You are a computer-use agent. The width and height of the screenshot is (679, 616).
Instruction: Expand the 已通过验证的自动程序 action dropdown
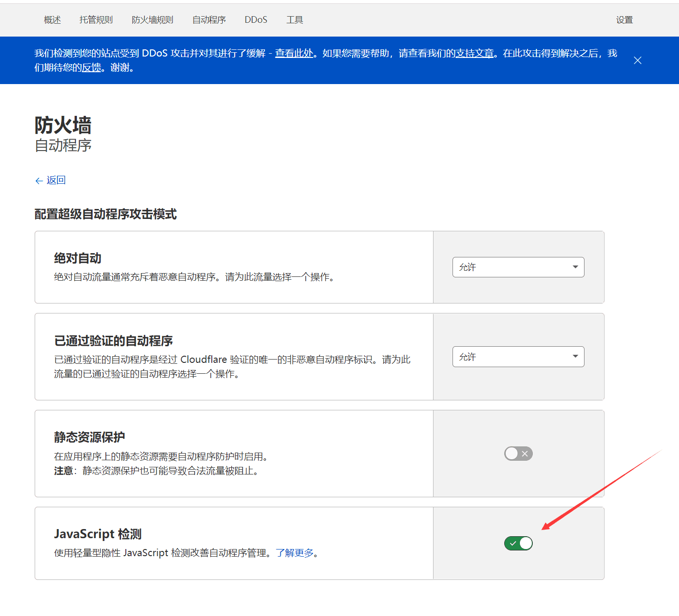click(x=518, y=357)
